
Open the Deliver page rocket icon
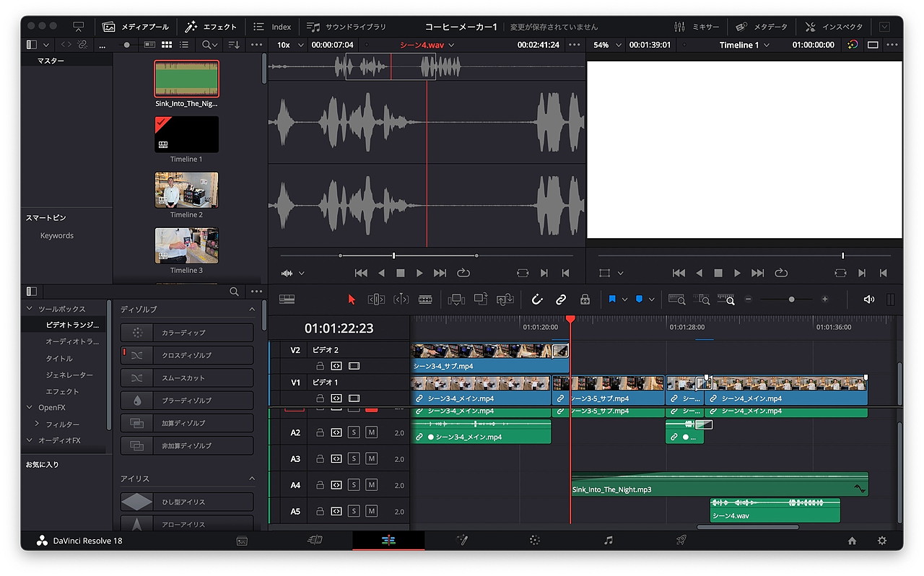pyautogui.click(x=681, y=540)
